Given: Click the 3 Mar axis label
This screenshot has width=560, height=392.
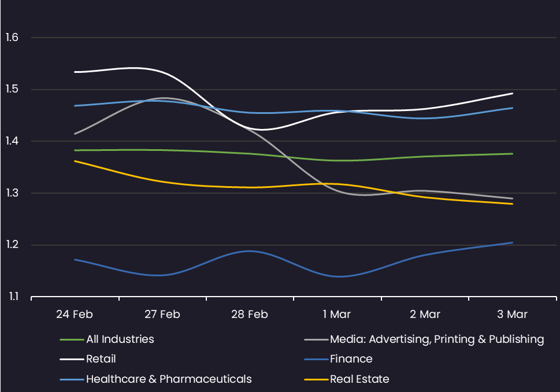Looking at the screenshot, I should [x=512, y=315].
